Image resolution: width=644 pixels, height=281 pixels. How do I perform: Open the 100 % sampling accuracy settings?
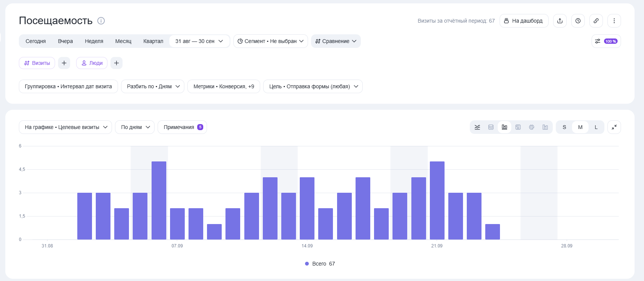tap(606, 41)
